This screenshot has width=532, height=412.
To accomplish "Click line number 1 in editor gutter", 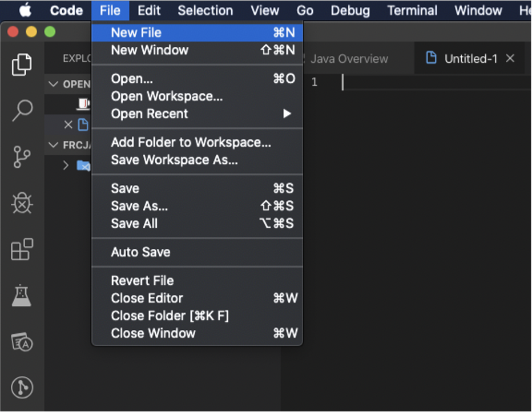I will (x=315, y=82).
